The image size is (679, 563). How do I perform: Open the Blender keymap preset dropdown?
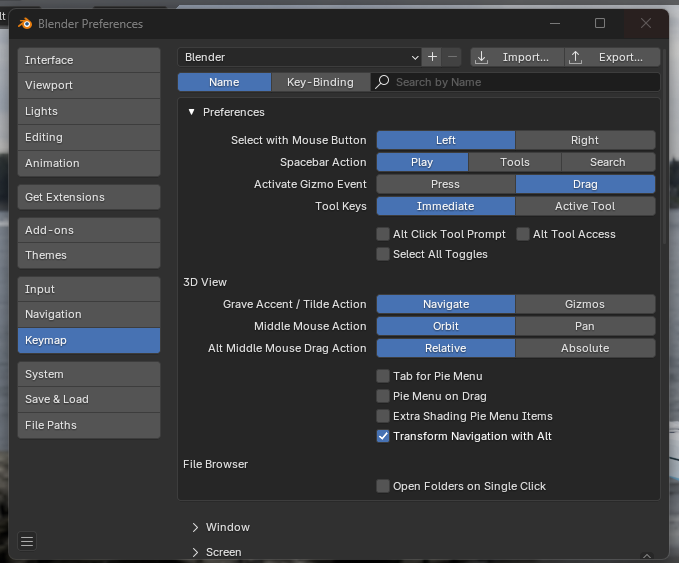(x=299, y=57)
